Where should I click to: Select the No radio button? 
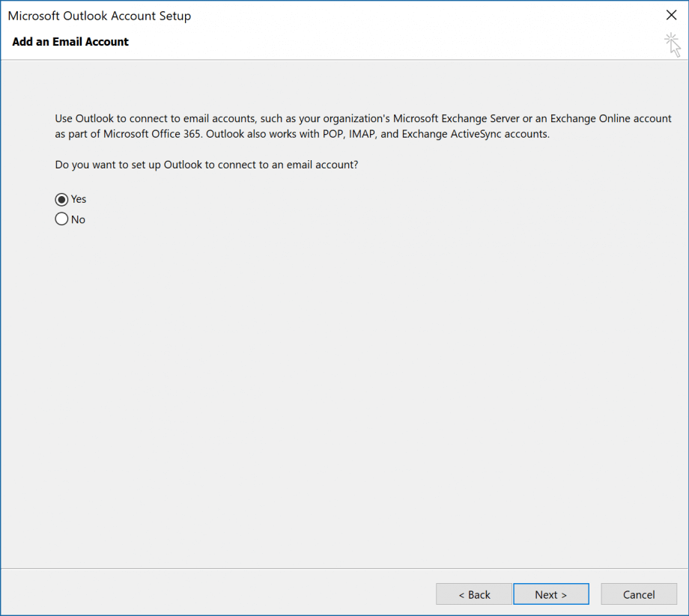pos(61,219)
